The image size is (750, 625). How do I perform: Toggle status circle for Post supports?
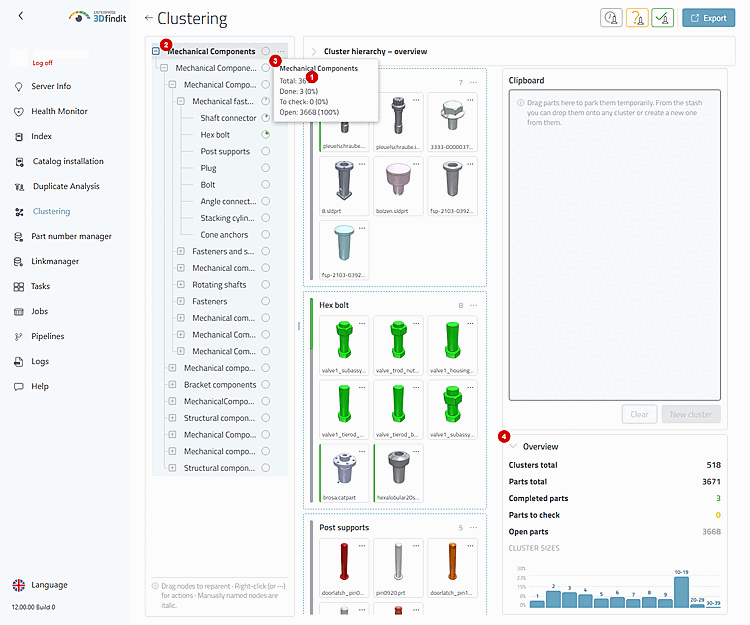265,151
